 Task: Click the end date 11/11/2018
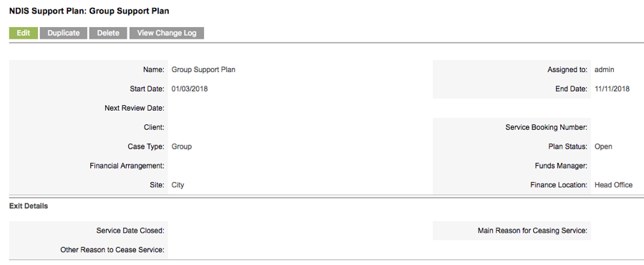pos(612,89)
